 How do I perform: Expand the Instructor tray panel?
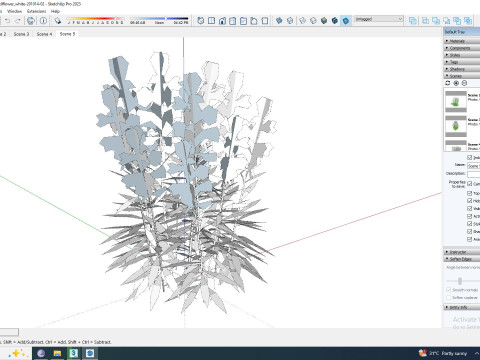[462, 252]
